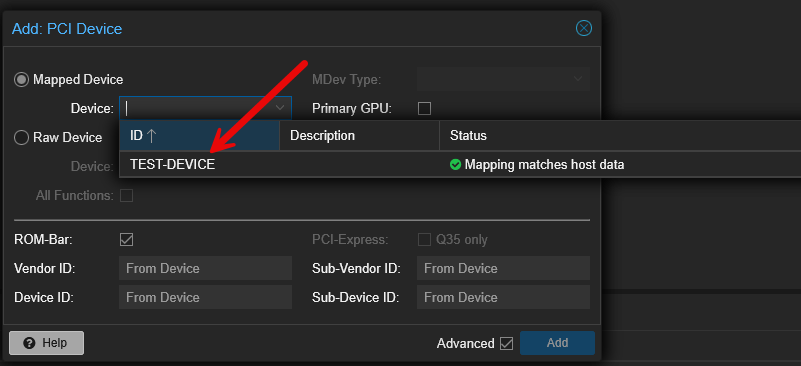Image resolution: width=801 pixels, height=366 pixels.
Task: Open the Help button
Action: coord(46,343)
